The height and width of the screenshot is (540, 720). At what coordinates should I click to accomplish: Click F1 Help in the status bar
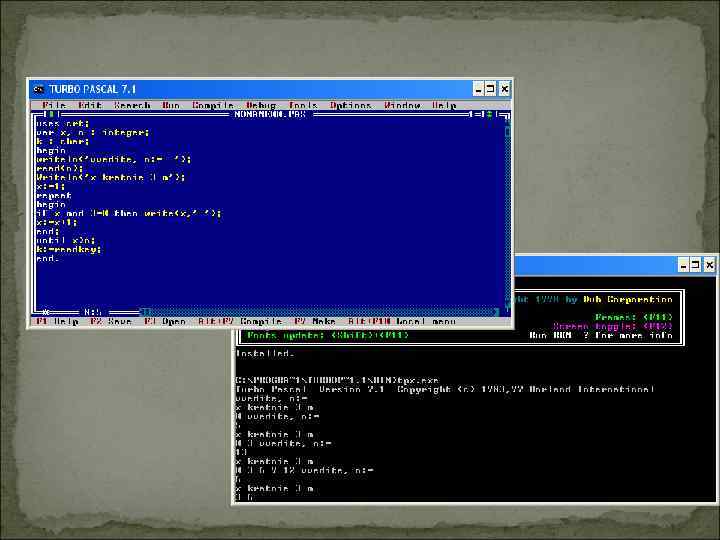(x=57, y=321)
